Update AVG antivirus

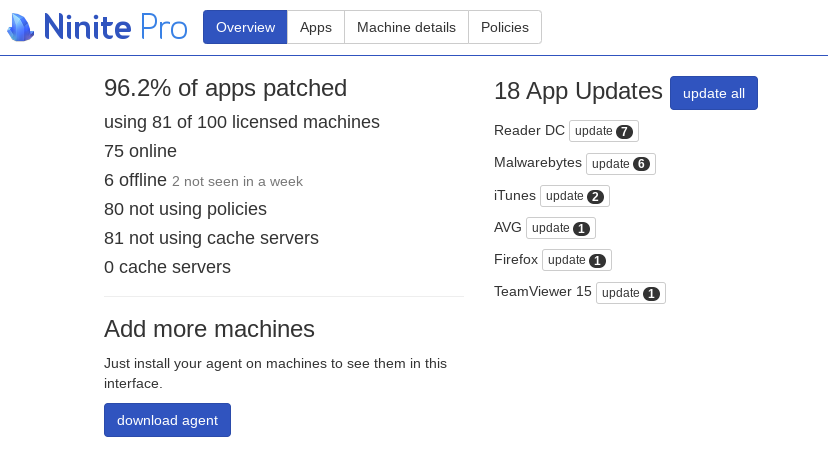[561, 228]
